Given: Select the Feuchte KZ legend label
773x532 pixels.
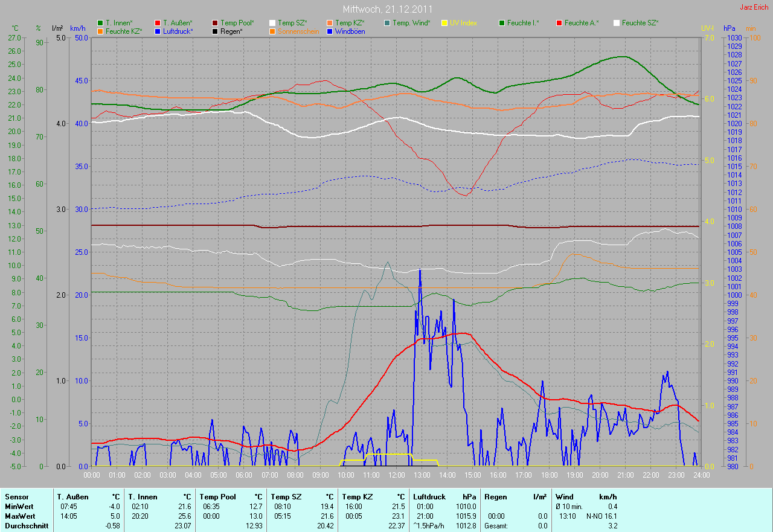Looking at the screenshot, I should click(124, 31).
